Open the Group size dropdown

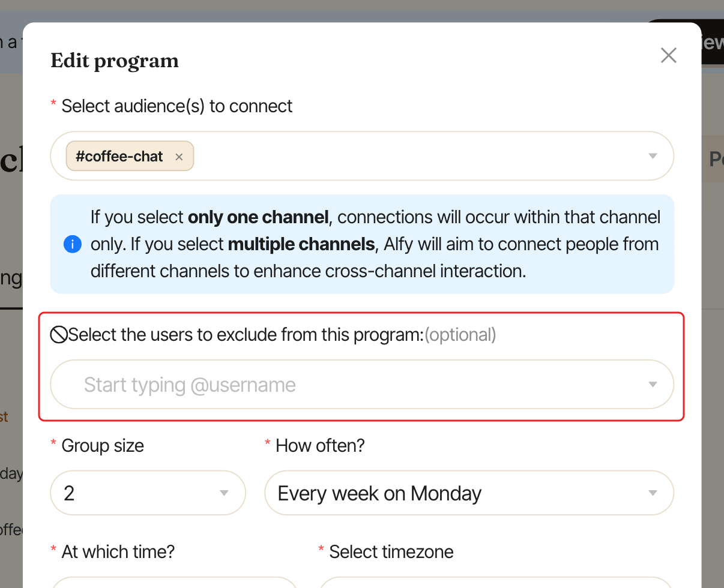pyautogui.click(x=148, y=493)
